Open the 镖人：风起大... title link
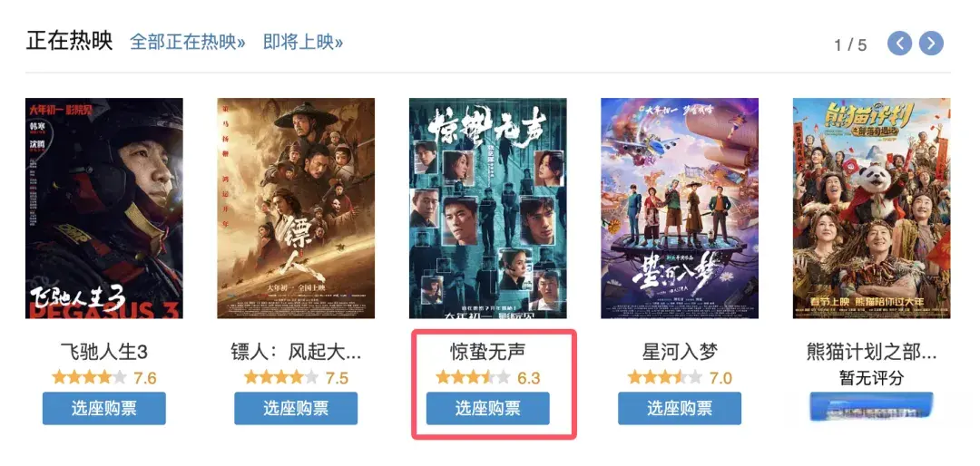980x466 pixels. (x=296, y=353)
